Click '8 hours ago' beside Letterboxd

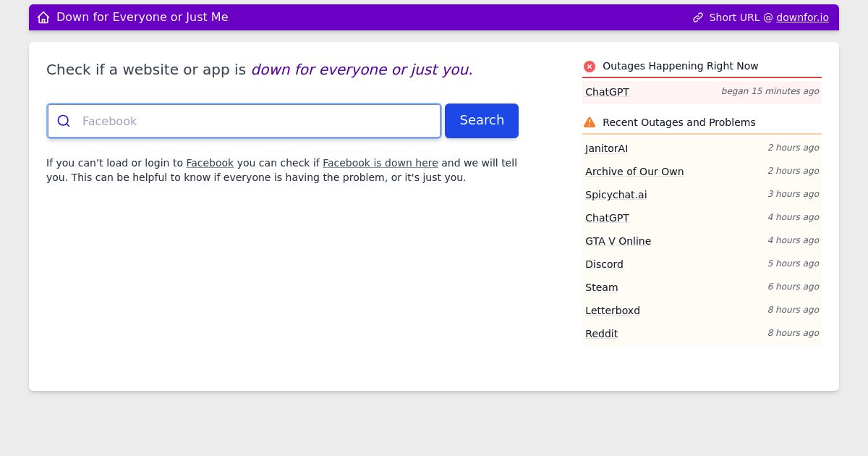pyautogui.click(x=793, y=310)
